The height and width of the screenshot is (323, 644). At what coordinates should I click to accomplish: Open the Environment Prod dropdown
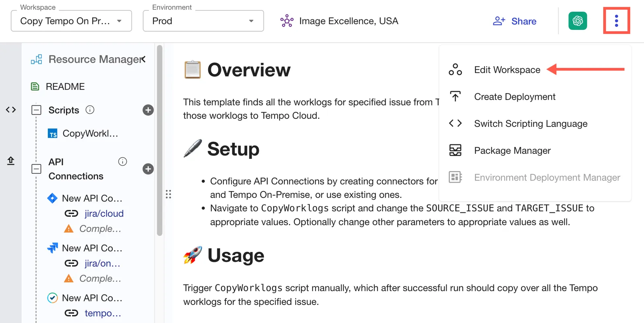[203, 21]
